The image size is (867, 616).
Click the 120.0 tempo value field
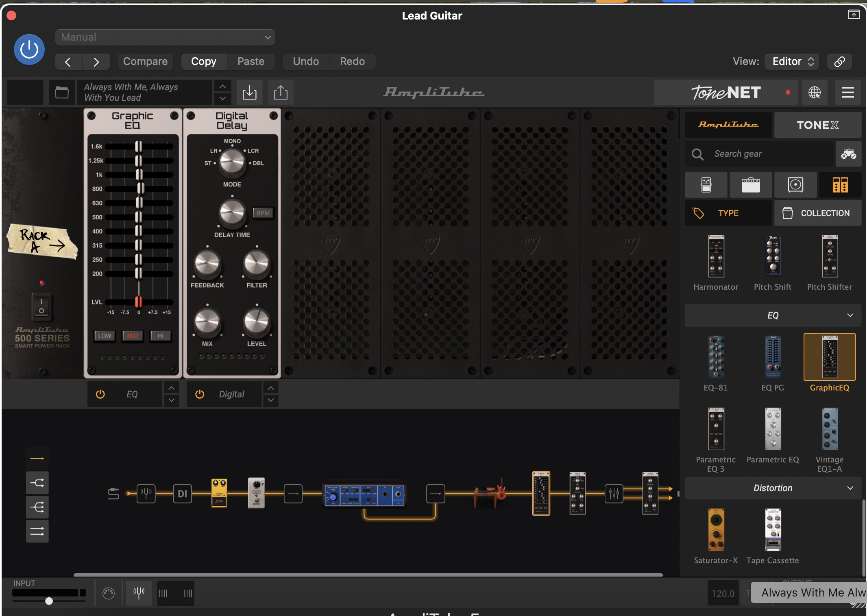pyautogui.click(x=723, y=593)
